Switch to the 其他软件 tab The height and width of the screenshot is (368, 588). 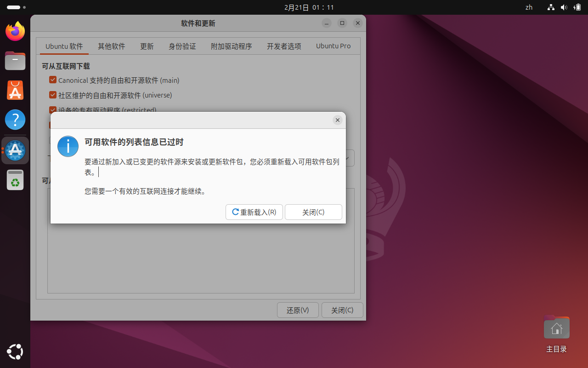pos(111,46)
